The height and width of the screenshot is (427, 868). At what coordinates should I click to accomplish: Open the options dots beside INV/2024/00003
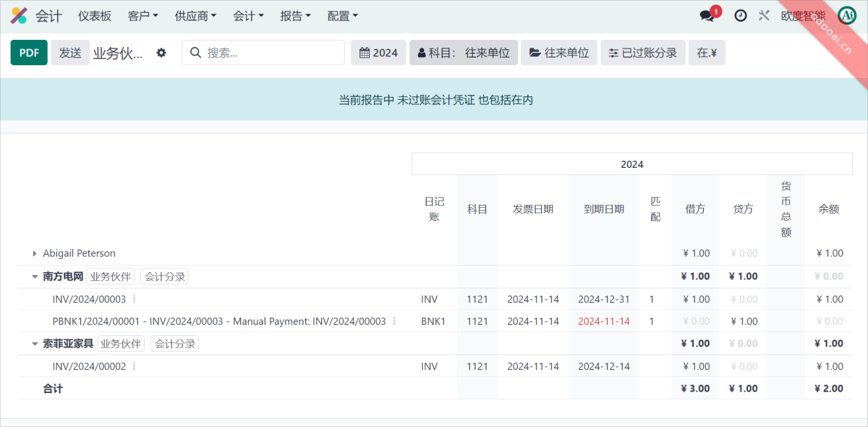pyautogui.click(x=134, y=299)
